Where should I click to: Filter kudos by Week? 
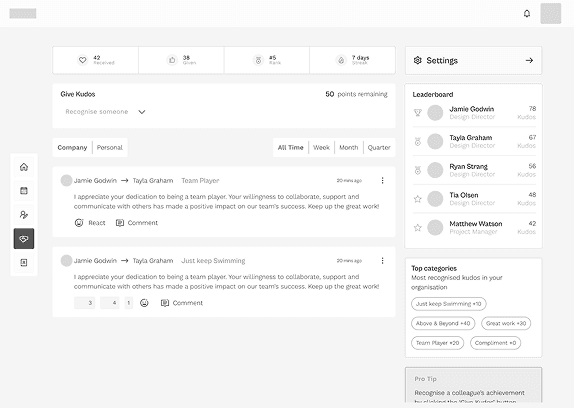[321, 147]
